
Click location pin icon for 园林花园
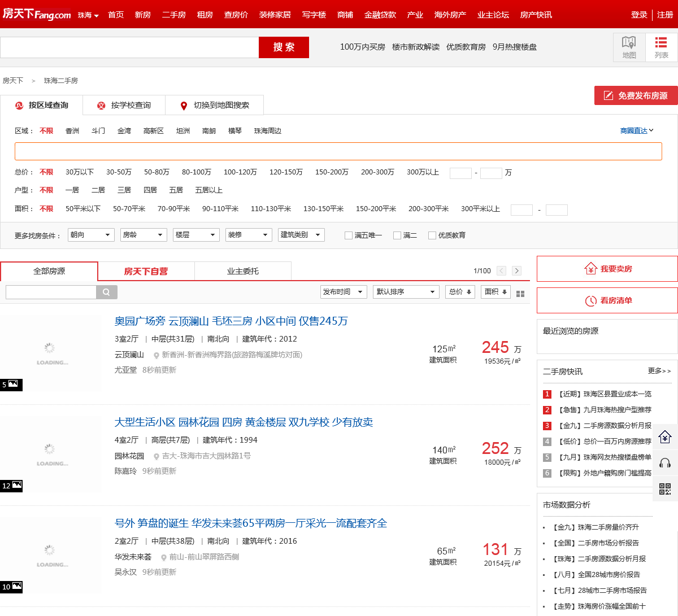click(157, 457)
